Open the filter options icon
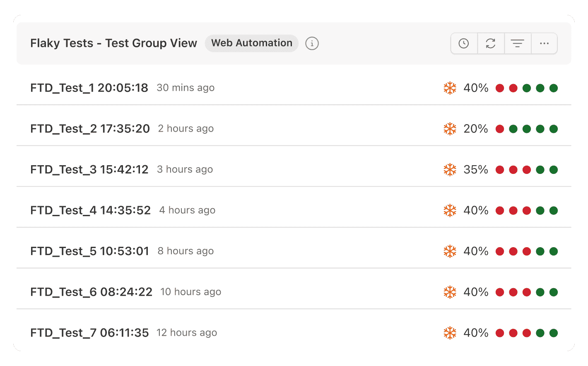 pyautogui.click(x=518, y=43)
